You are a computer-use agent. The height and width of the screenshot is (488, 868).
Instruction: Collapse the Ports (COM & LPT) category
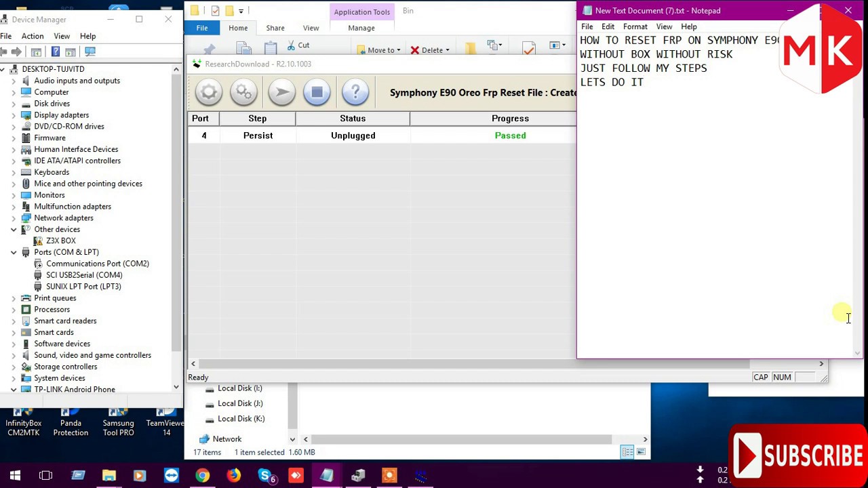14,252
